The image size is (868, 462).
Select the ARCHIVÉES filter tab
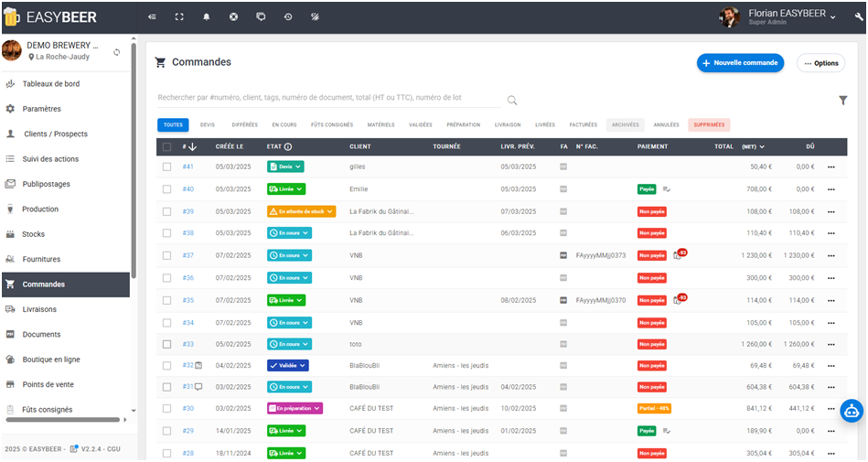[625, 124]
